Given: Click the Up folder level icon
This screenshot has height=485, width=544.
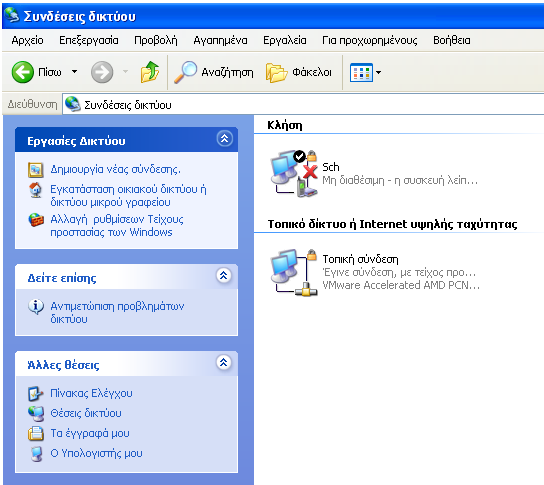Looking at the screenshot, I should [x=150, y=72].
